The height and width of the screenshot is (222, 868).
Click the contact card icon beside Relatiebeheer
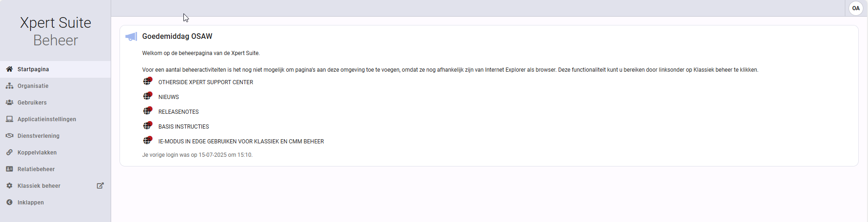tap(9, 169)
